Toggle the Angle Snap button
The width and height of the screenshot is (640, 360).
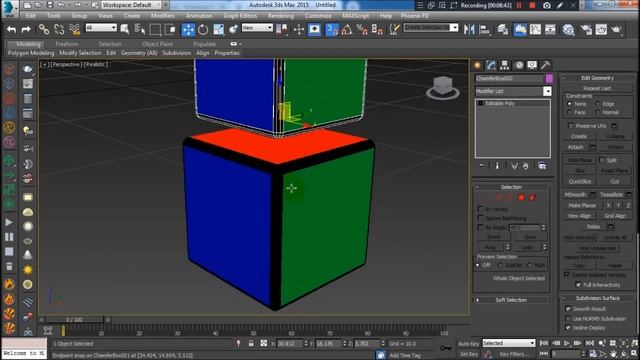347,29
